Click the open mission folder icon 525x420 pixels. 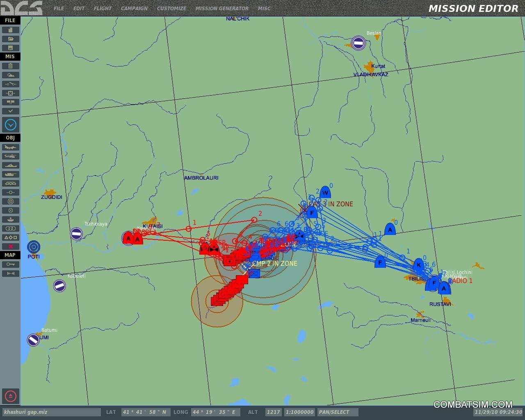point(11,39)
